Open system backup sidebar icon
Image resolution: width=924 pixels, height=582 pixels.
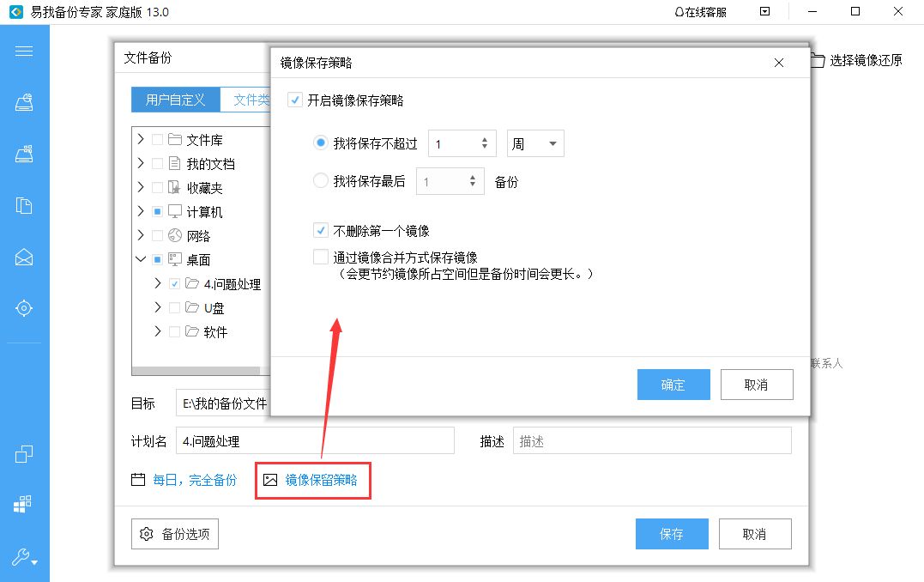[23, 154]
